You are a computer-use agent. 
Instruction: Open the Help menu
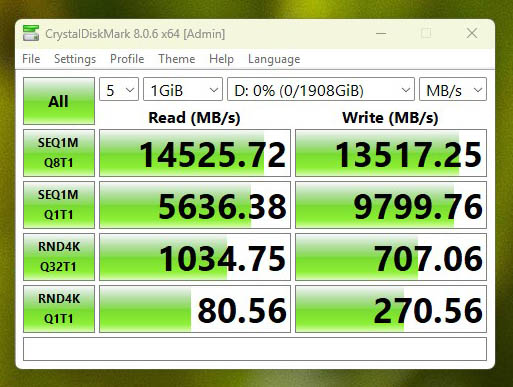click(x=221, y=59)
